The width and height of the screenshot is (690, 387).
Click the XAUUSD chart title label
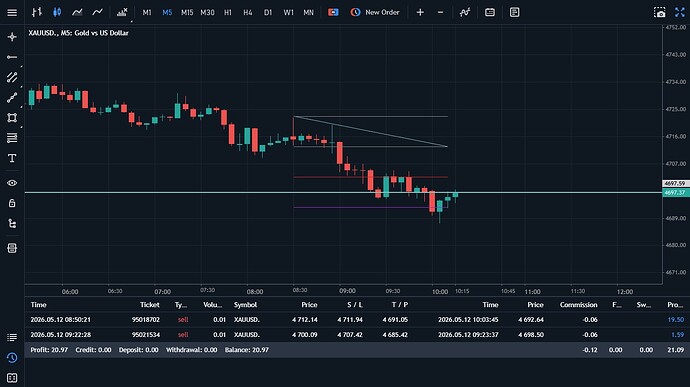pyautogui.click(x=78, y=33)
